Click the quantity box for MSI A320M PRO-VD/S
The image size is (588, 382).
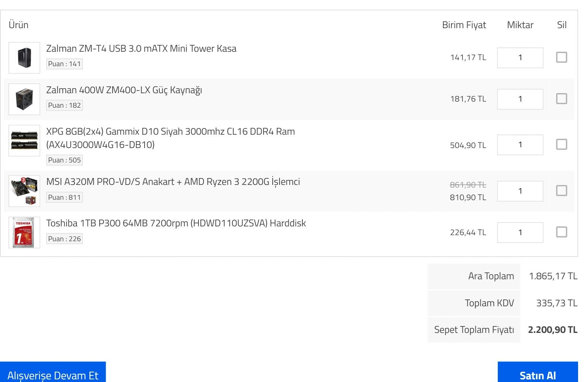(x=520, y=191)
